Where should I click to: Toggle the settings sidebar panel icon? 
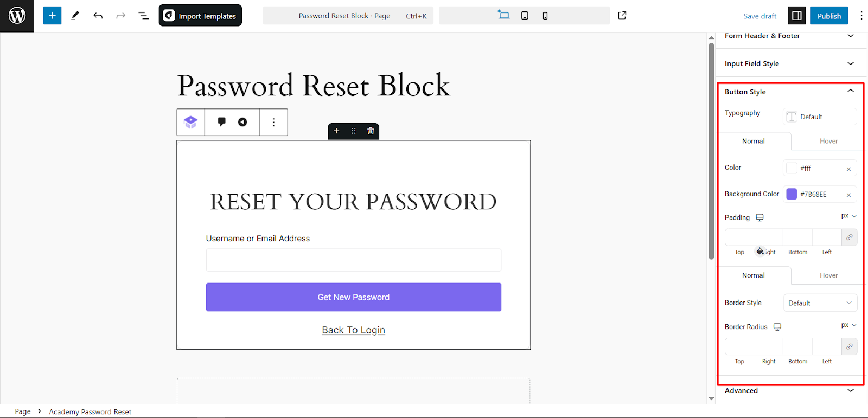pyautogui.click(x=797, y=16)
